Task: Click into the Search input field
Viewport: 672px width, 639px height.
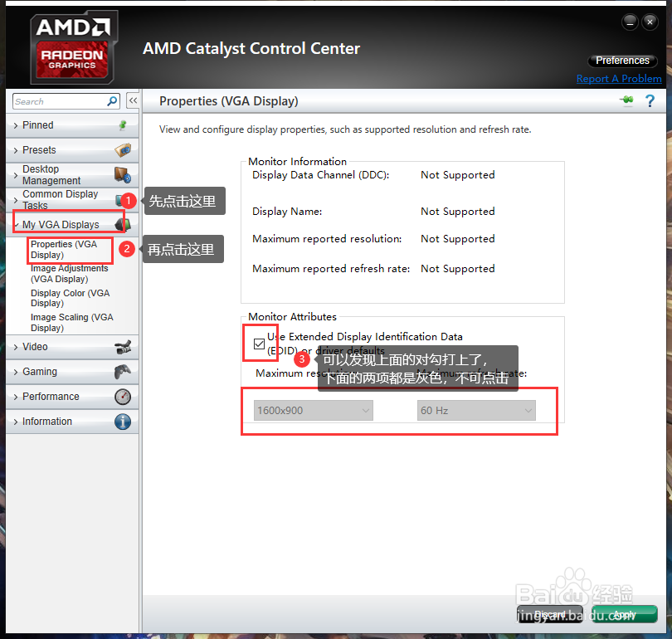Action: tap(60, 101)
